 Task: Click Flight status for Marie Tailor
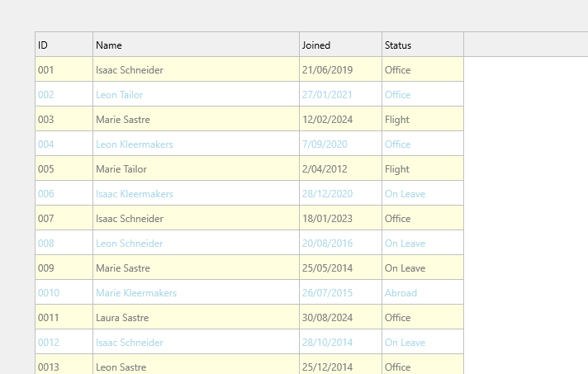tap(423, 168)
